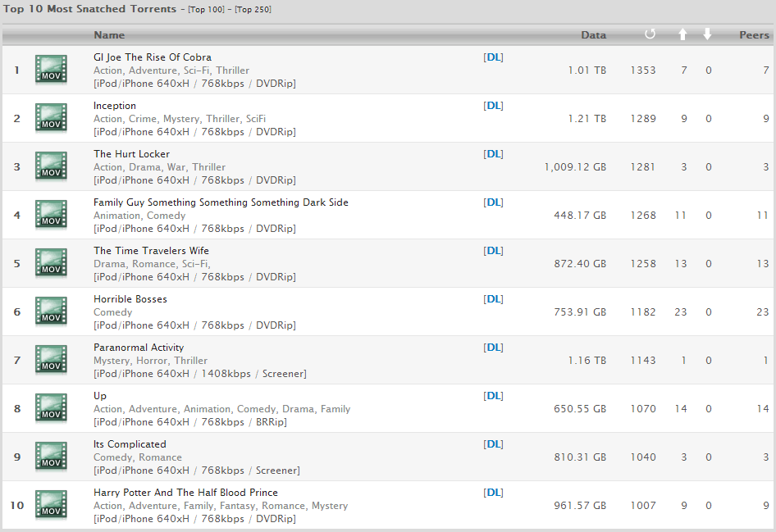
Task: Click Its Complicated Screener format text
Action: click(x=197, y=471)
